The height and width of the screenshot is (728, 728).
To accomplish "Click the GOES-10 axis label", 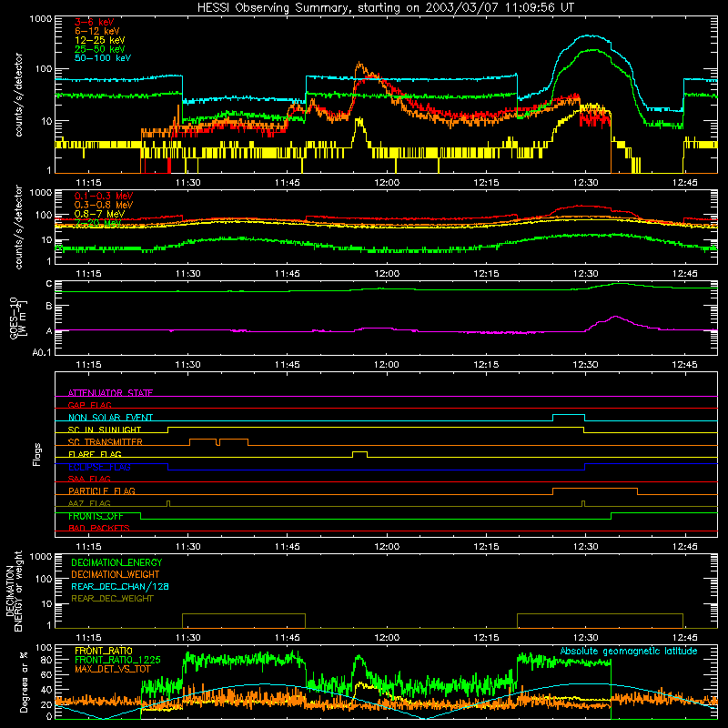I will click(x=17, y=318).
